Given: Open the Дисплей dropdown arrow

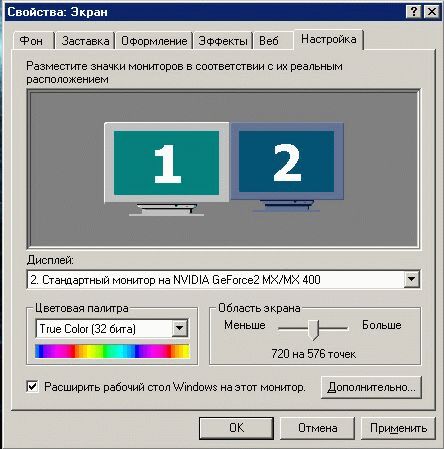Looking at the screenshot, I should 411,279.
